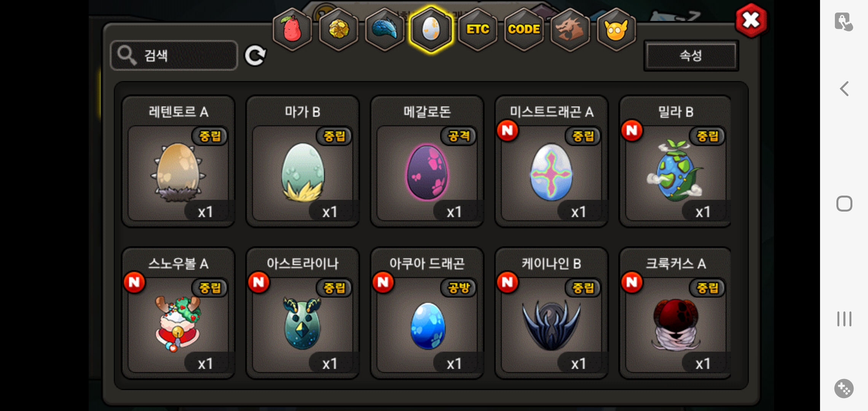Select the egg category tab

tap(431, 29)
